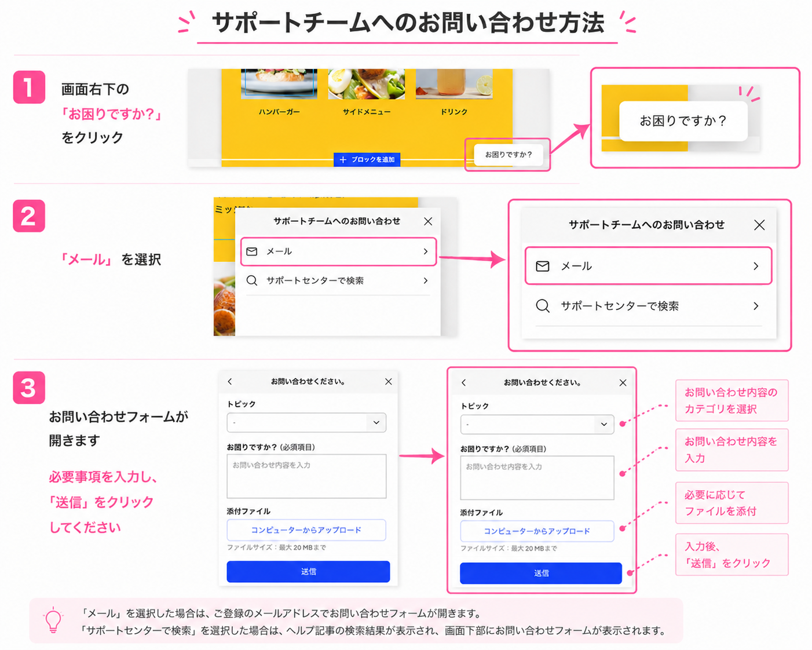The width and height of the screenshot is (812, 650).
Task: Click the 送信 button in the small form
Action: click(308, 572)
